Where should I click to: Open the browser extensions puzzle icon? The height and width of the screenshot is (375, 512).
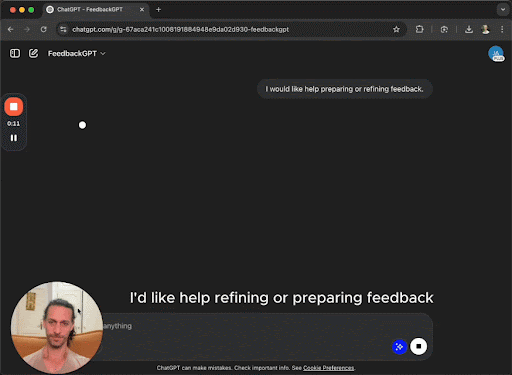(420, 29)
